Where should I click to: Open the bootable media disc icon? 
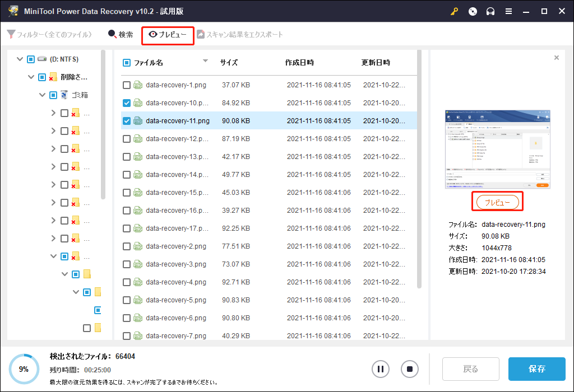tap(473, 11)
